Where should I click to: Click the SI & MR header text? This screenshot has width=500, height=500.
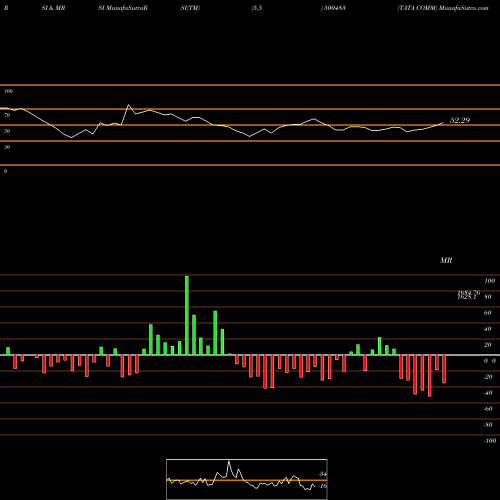(x=53, y=8)
